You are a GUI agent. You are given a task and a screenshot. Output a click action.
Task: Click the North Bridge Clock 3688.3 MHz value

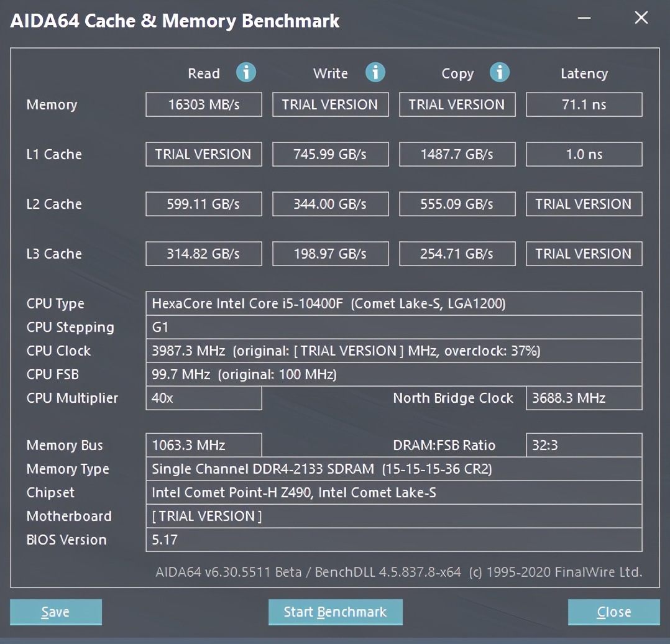click(x=584, y=398)
